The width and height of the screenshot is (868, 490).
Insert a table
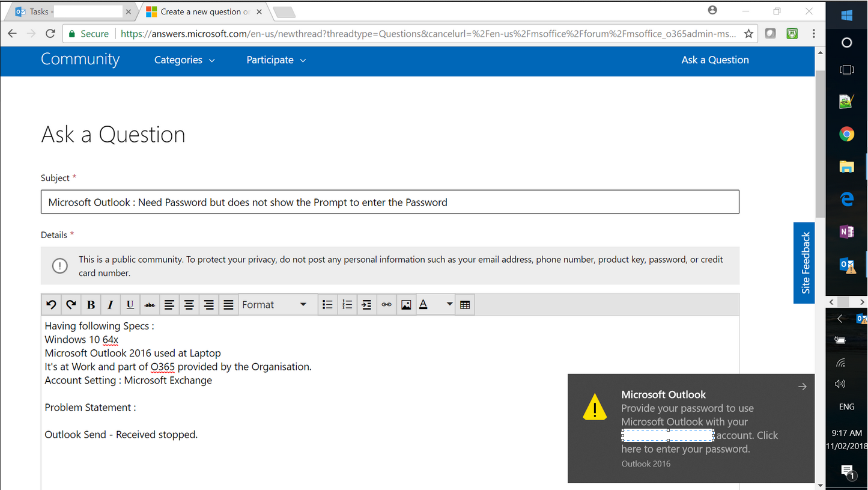[465, 305]
